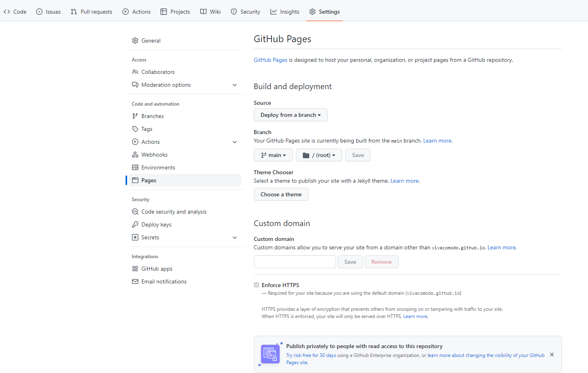The height and width of the screenshot is (373, 588).
Task: Click Save button next to branch folder
Action: (358, 155)
